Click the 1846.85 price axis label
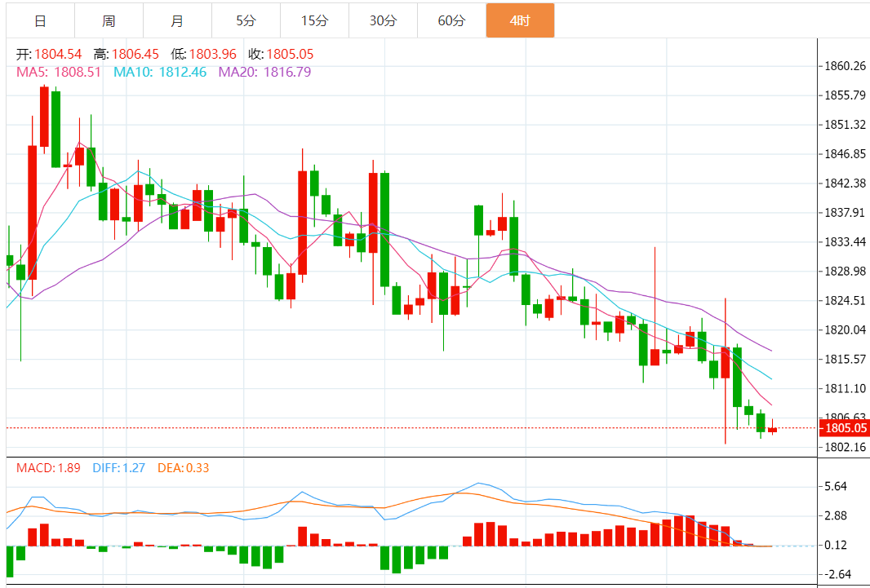 tap(845, 154)
